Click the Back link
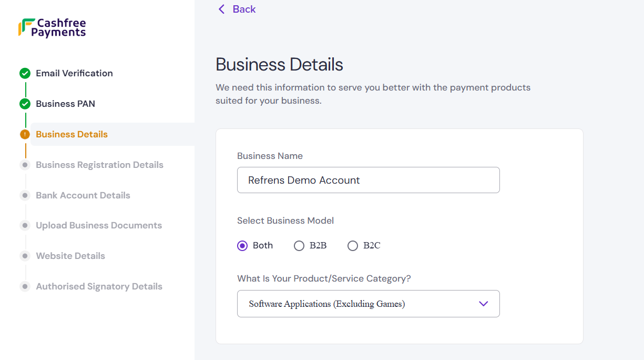The height and width of the screenshot is (360, 644). [244, 9]
